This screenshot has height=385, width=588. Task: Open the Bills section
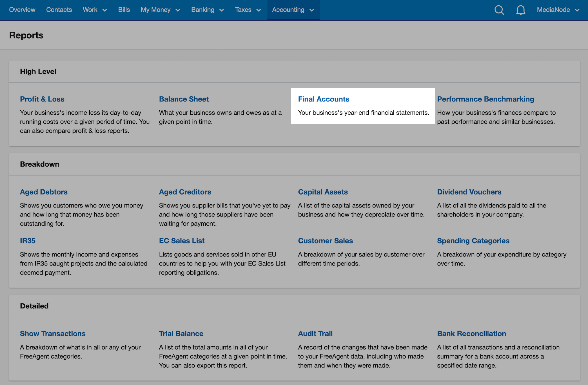pyautogui.click(x=124, y=10)
